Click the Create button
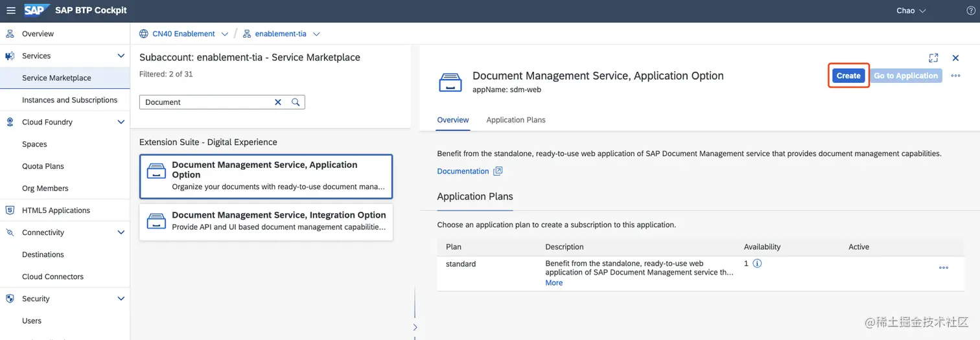This screenshot has height=340, width=980. (848, 76)
